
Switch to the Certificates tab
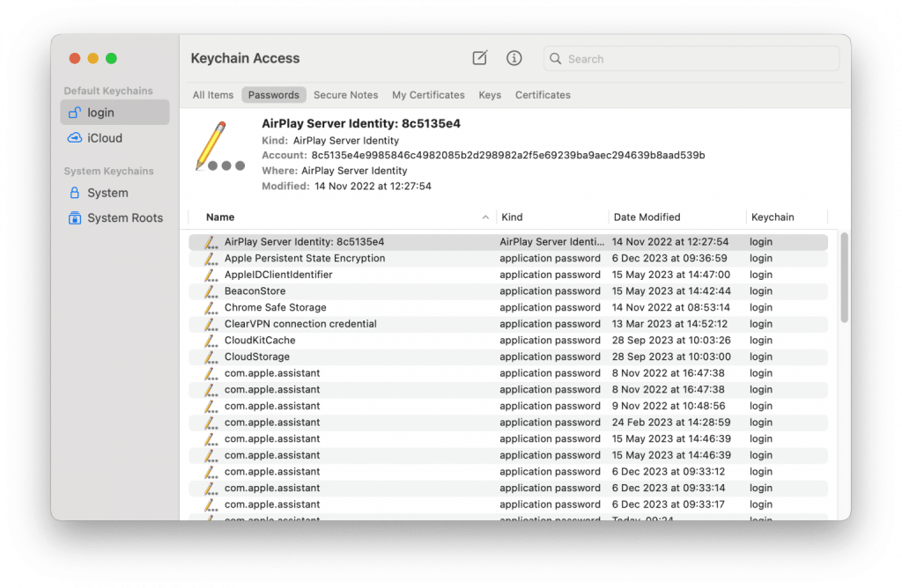coord(543,95)
